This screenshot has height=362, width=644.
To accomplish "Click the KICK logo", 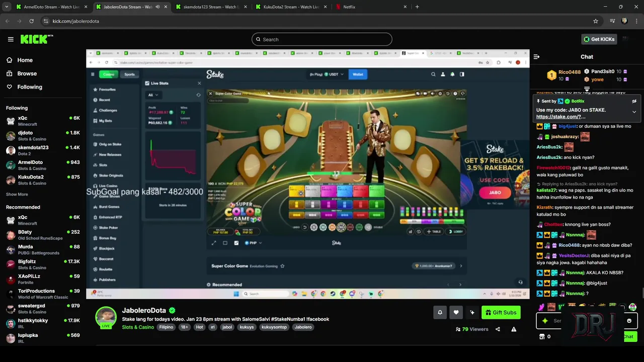I will (36, 39).
